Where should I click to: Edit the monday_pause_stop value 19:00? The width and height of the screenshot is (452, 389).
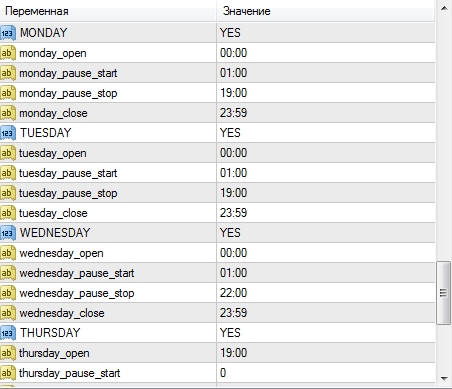click(x=326, y=93)
